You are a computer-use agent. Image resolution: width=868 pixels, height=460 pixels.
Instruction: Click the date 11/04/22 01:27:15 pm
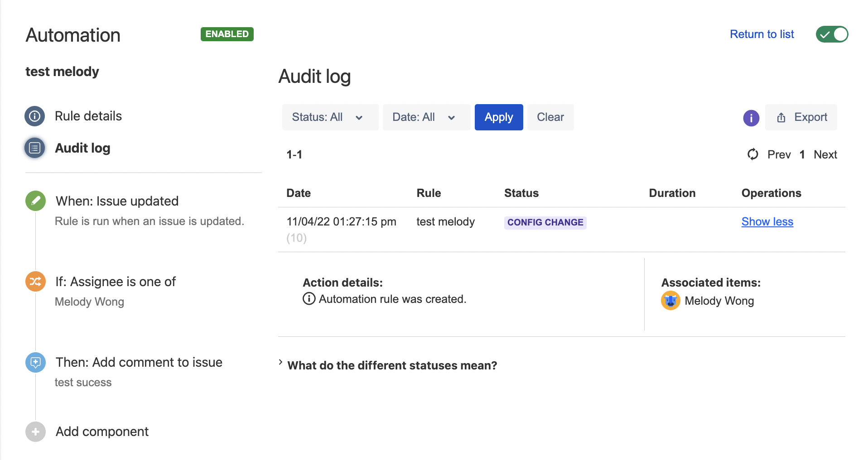pyautogui.click(x=341, y=222)
